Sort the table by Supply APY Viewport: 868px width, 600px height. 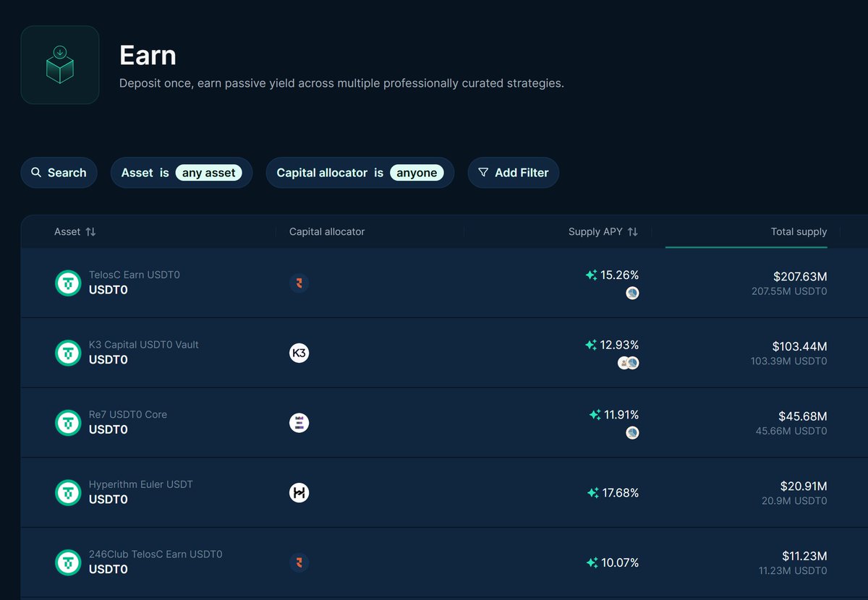coord(603,232)
